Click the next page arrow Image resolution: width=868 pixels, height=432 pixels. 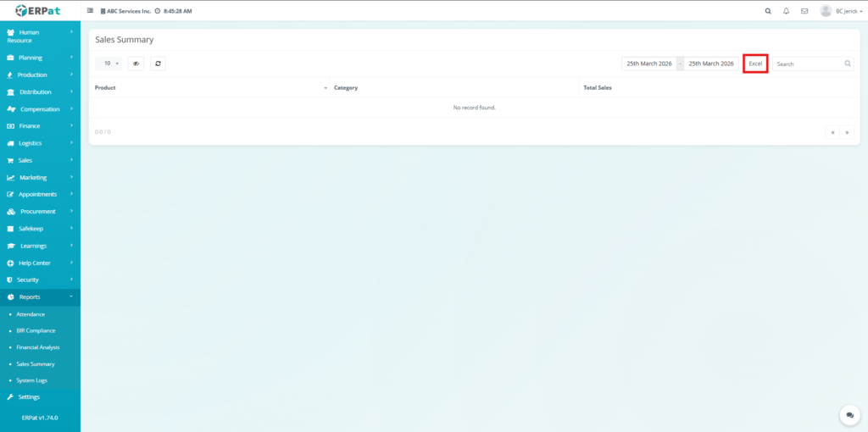coord(846,132)
